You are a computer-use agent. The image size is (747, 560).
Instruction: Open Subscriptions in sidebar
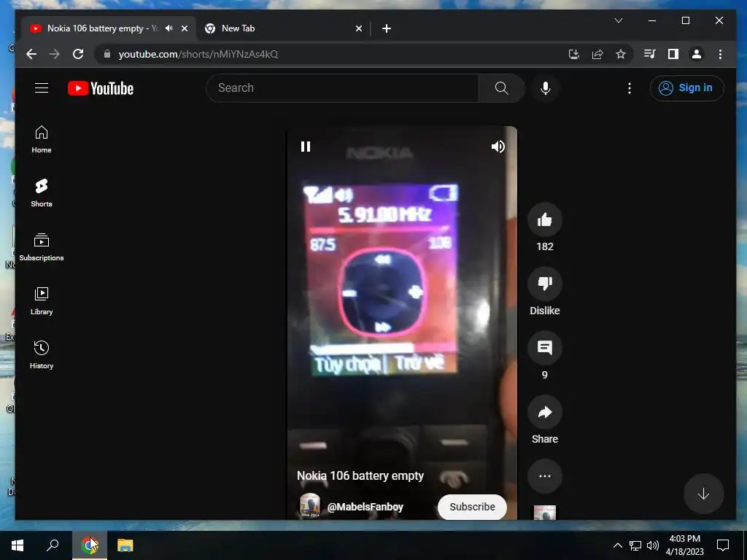pyautogui.click(x=42, y=247)
